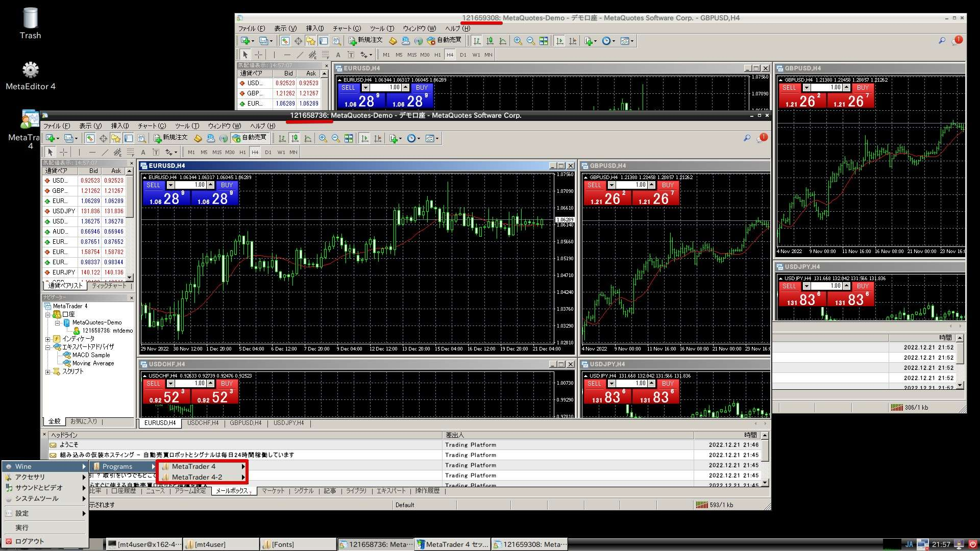The height and width of the screenshot is (551, 980).
Task: Open ツール(T) menu in back 121659308 window
Action: [x=382, y=29]
